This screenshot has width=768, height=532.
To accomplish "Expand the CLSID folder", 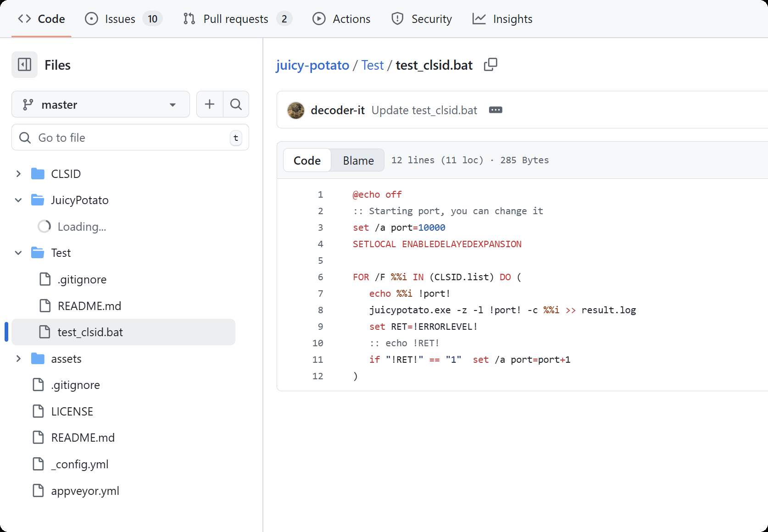I will click(18, 173).
